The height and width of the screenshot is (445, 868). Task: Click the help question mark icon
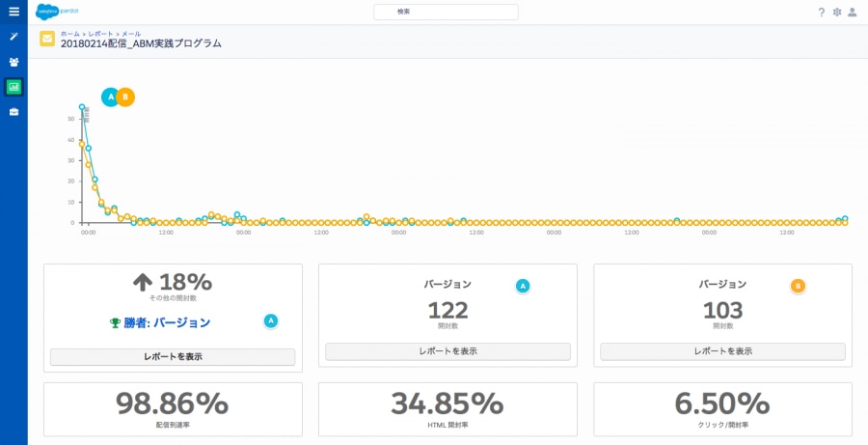(822, 13)
